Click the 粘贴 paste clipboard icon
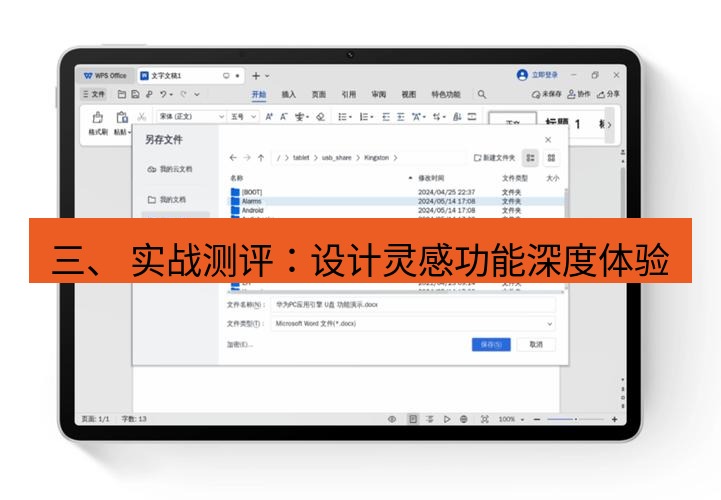 pyautogui.click(x=122, y=118)
